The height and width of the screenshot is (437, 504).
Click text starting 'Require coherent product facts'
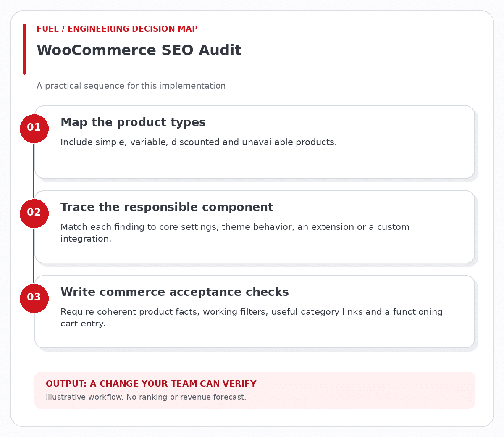coord(252,318)
